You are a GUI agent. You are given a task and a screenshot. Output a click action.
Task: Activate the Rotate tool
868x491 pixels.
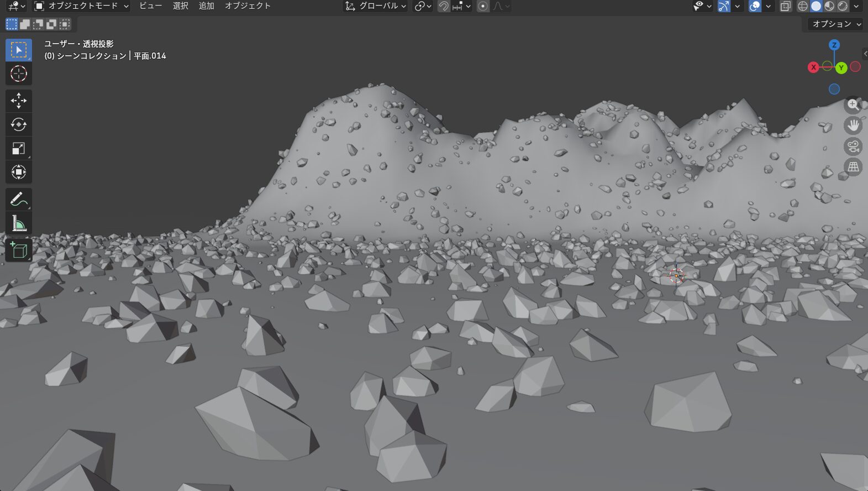[18, 124]
